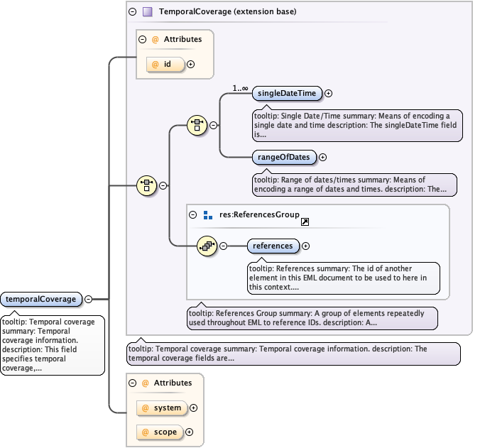Click the References Group summary tooltip text
The width and height of the screenshot is (485, 448).
coord(311,317)
